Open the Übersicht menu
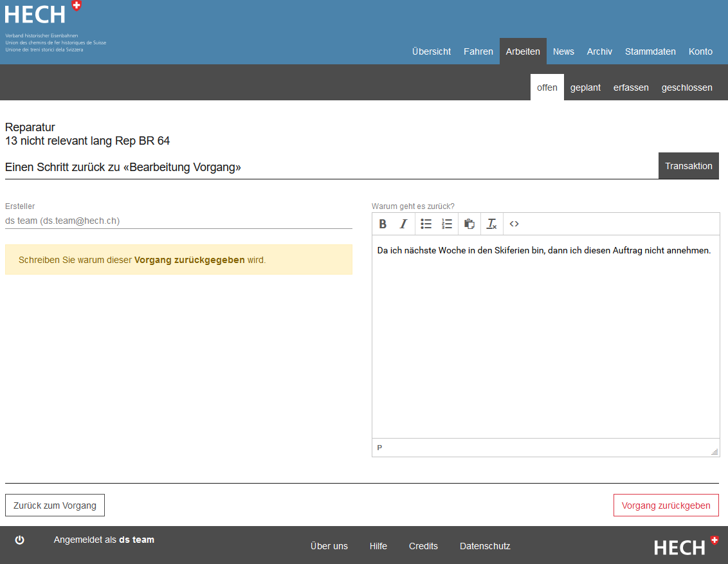728x564 pixels. pos(432,51)
